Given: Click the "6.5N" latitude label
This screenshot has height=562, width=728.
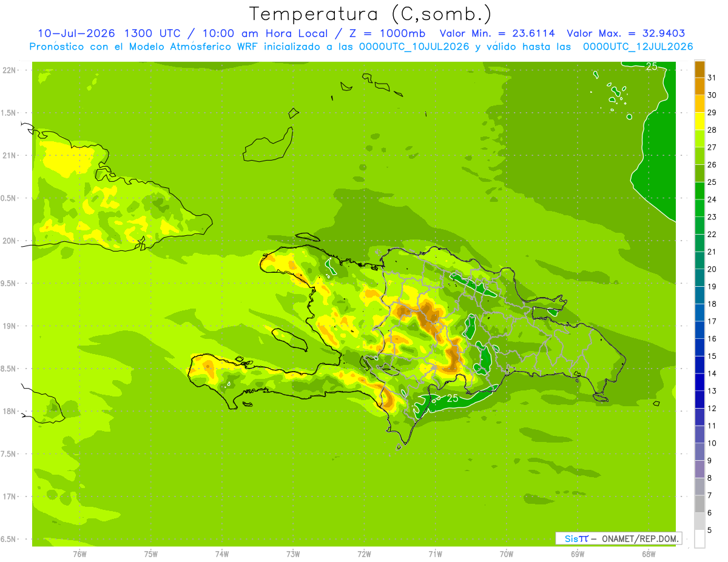Looking at the screenshot, I should coord(9,539).
